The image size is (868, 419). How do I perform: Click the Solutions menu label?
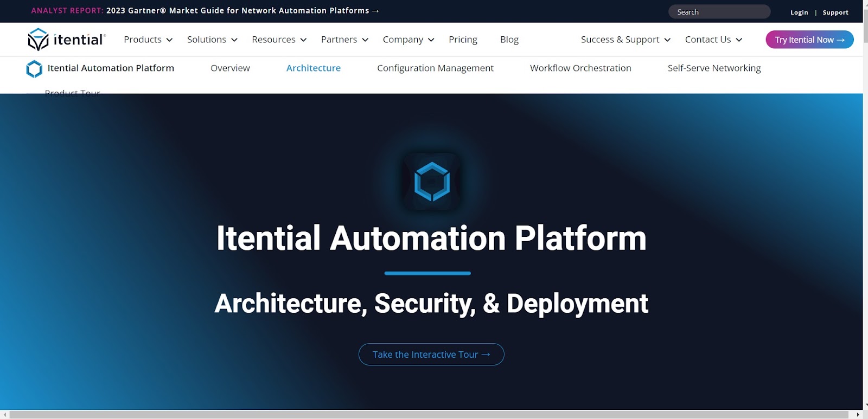[x=207, y=40]
